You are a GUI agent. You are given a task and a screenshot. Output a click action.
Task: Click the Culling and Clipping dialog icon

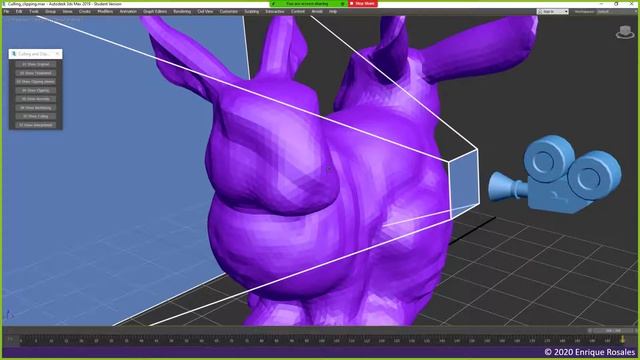coord(13,53)
